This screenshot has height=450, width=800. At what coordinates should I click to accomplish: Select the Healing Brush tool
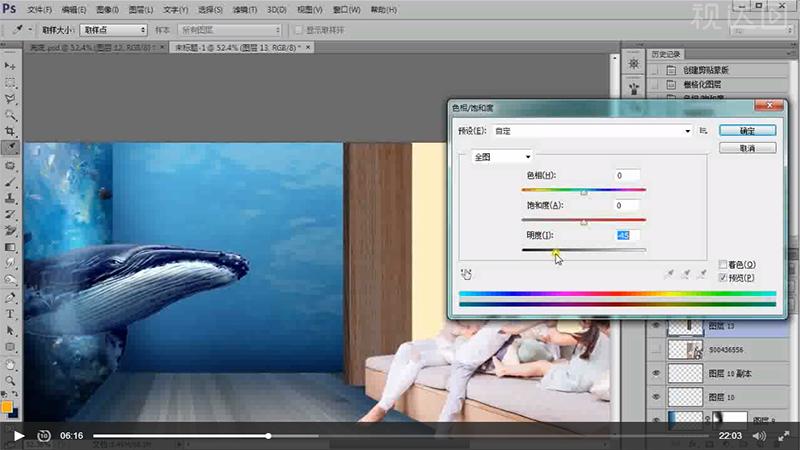pyautogui.click(x=10, y=165)
